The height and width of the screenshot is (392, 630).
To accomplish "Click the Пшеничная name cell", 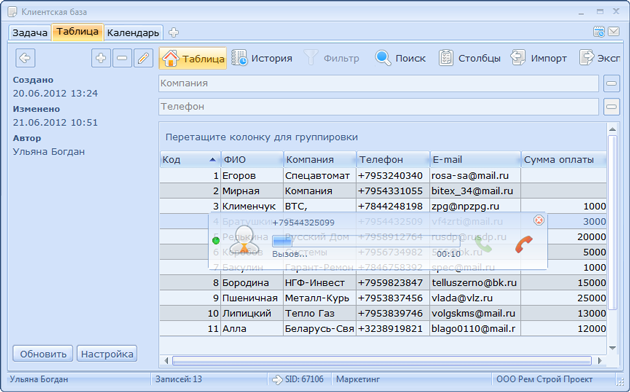I will click(x=252, y=298).
